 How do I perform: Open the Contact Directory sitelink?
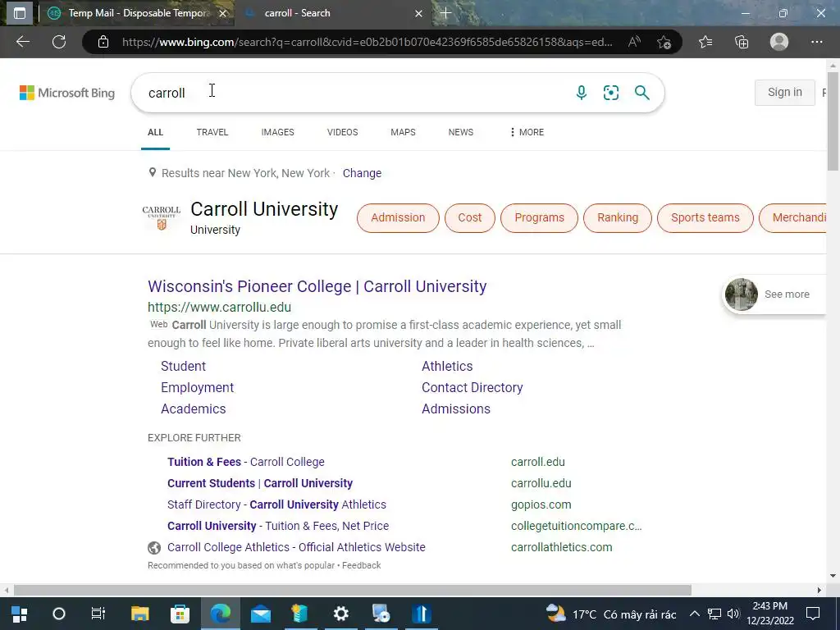[x=472, y=387]
